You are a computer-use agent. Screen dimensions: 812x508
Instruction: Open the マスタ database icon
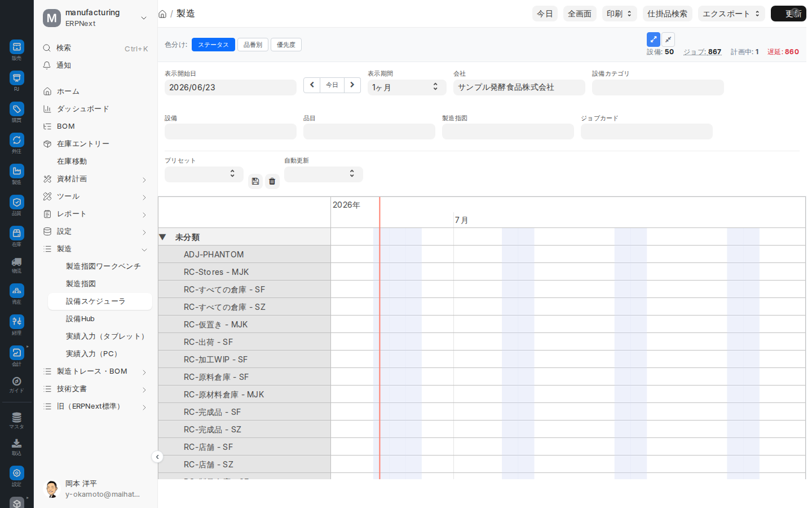click(17, 418)
